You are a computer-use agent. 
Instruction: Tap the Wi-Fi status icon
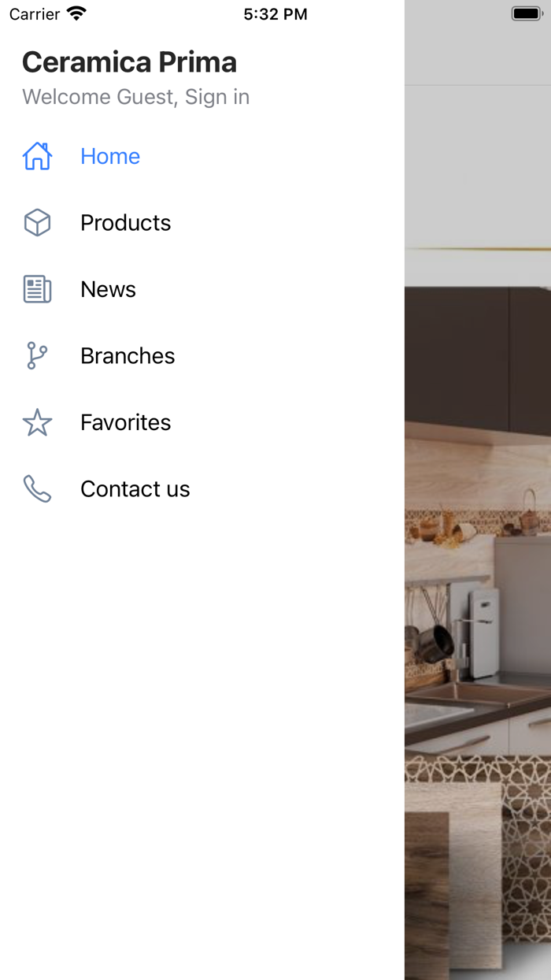coord(76,13)
